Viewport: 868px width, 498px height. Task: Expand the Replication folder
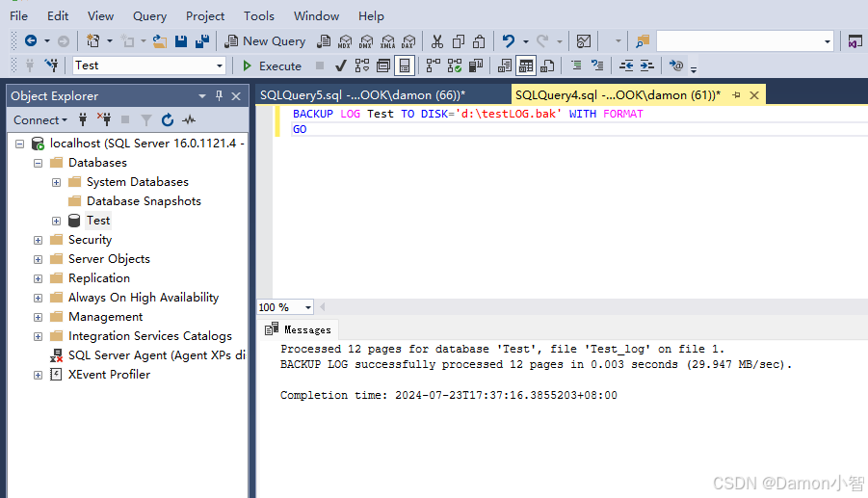coord(39,279)
